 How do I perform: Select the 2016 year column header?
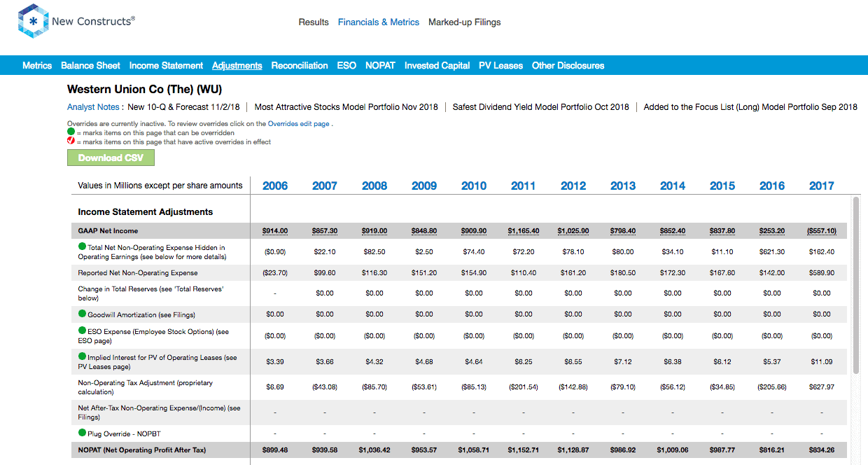[x=772, y=186]
